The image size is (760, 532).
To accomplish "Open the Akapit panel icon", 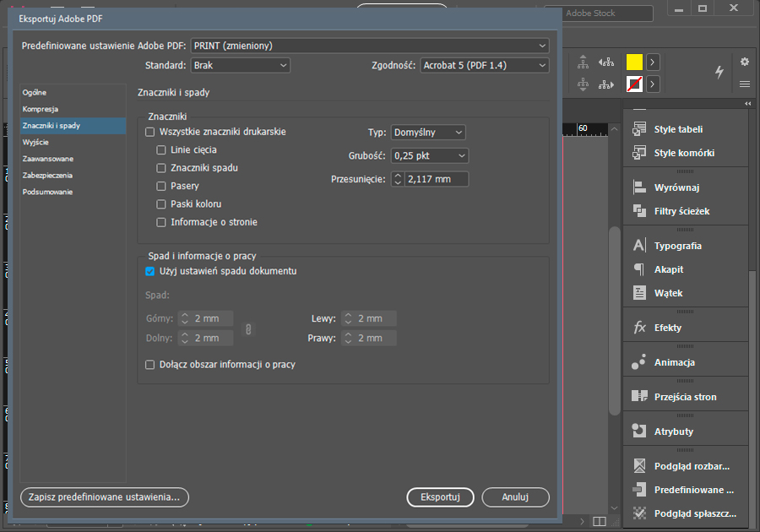I will click(639, 269).
